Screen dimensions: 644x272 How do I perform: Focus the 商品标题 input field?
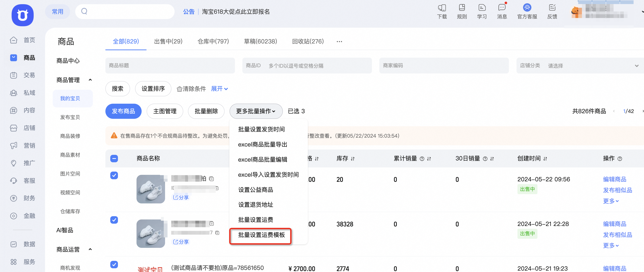170,66
